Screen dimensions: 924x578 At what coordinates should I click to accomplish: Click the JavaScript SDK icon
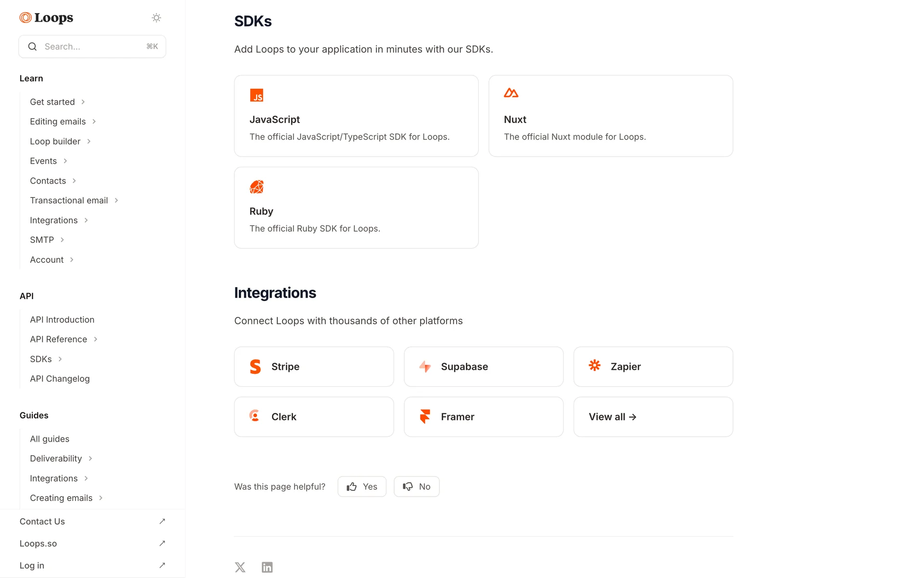point(257,95)
